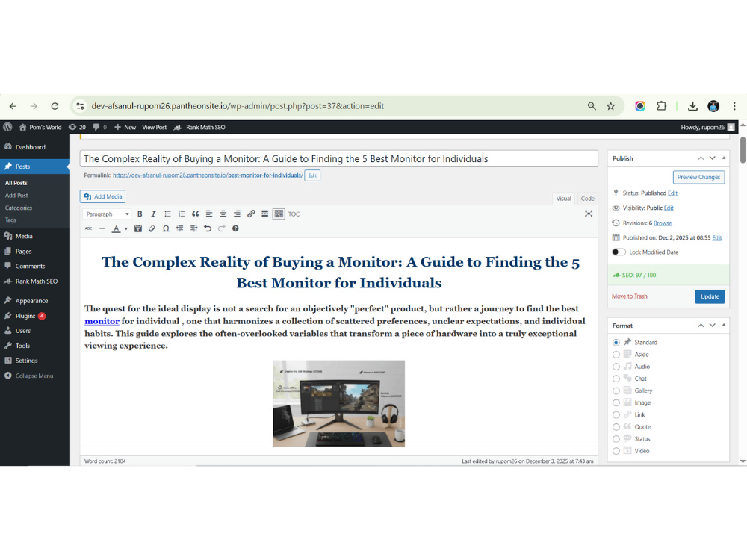Browse post revisions
This screenshot has height=560, width=747.
(x=662, y=223)
